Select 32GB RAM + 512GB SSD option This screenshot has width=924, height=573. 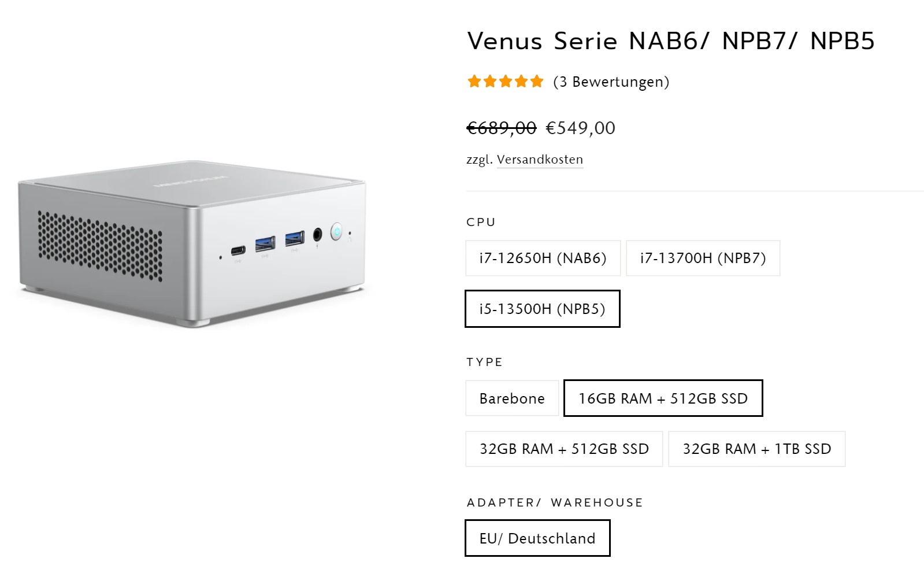pos(564,449)
